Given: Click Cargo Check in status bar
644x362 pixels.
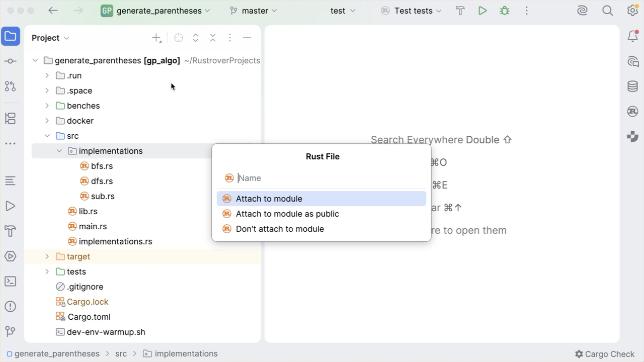Looking at the screenshot, I should (x=605, y=354).
